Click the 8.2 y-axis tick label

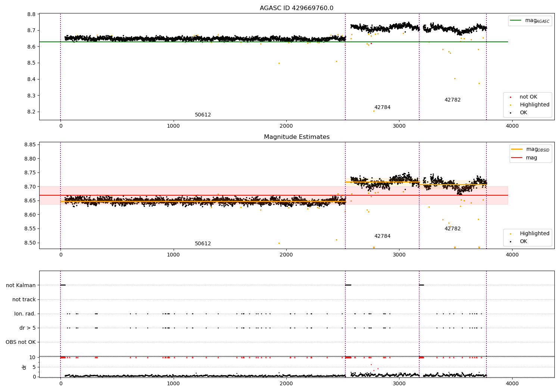(32, 112)
